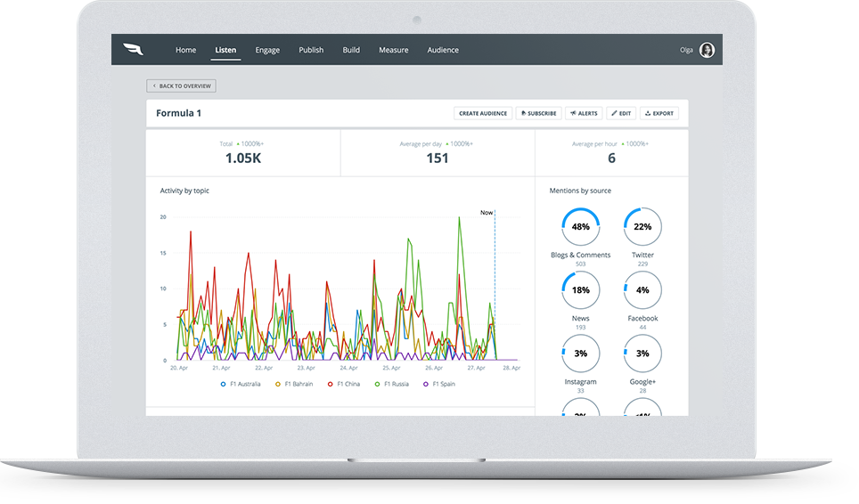The height and width of the screenshot is (504, 859).
Task: Click the Average per hour 6 value
Action: pyautogui.click(x=611, y=159)
